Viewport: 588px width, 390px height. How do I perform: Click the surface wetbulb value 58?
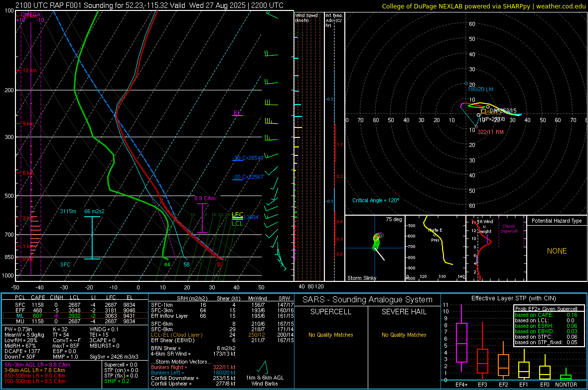click(186, 264)
